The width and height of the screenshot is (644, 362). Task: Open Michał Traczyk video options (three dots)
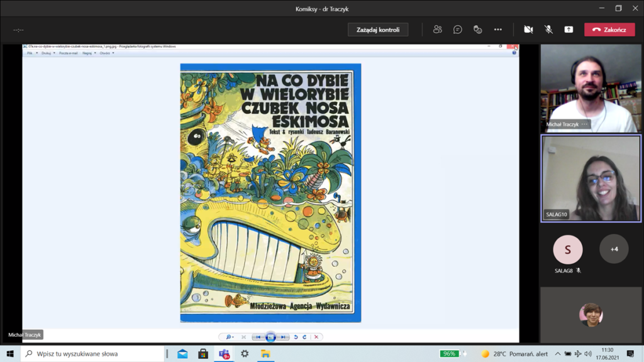pyautogui.click(x=584, y=124)
